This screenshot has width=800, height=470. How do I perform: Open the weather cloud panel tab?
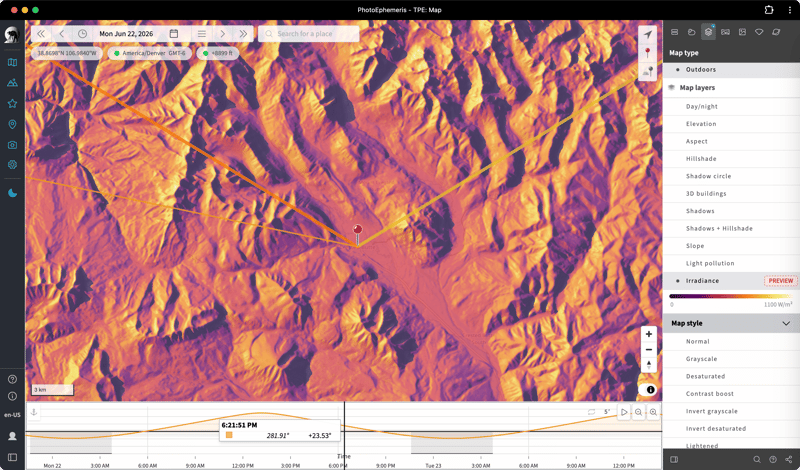691,32
